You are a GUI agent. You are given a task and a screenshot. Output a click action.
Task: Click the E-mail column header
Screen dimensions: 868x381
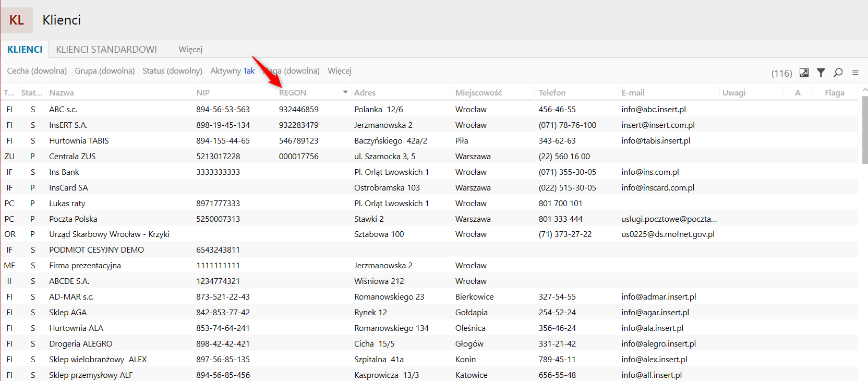(633, 93)
